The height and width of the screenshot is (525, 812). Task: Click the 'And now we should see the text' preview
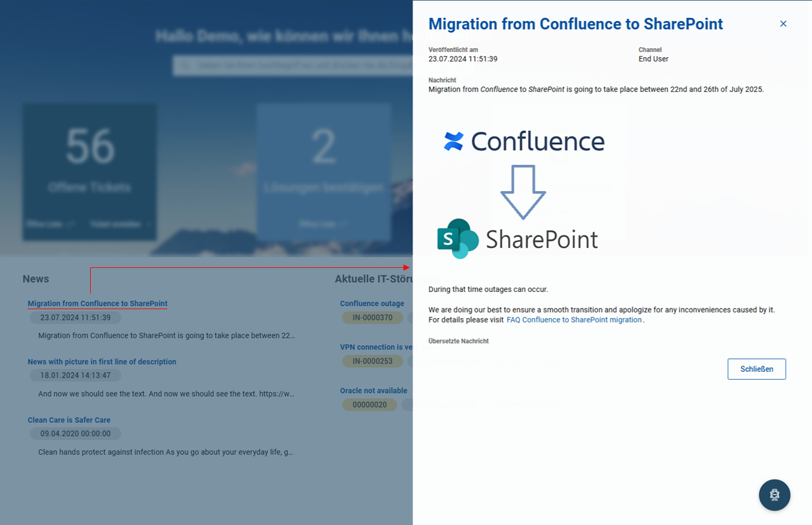(166, 394)
